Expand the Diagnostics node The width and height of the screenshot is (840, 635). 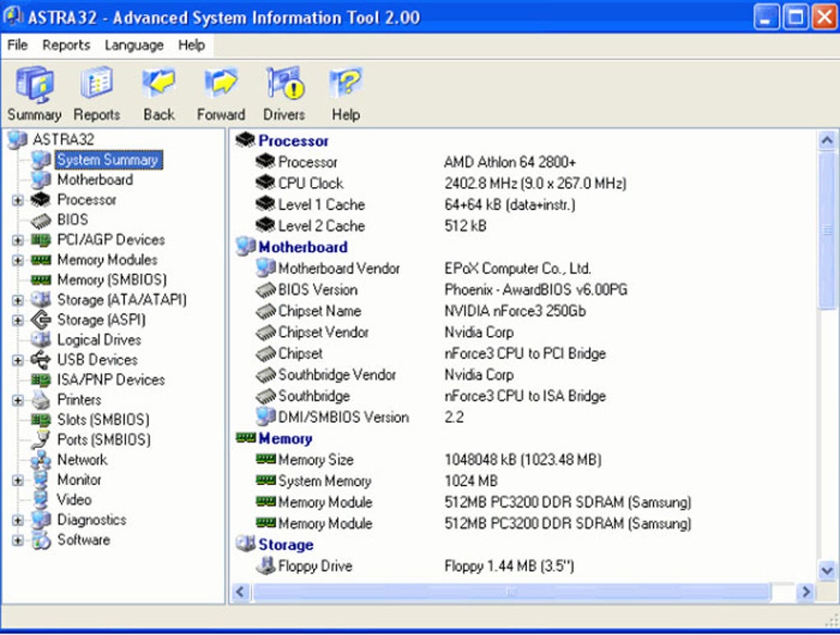(17, 520)
